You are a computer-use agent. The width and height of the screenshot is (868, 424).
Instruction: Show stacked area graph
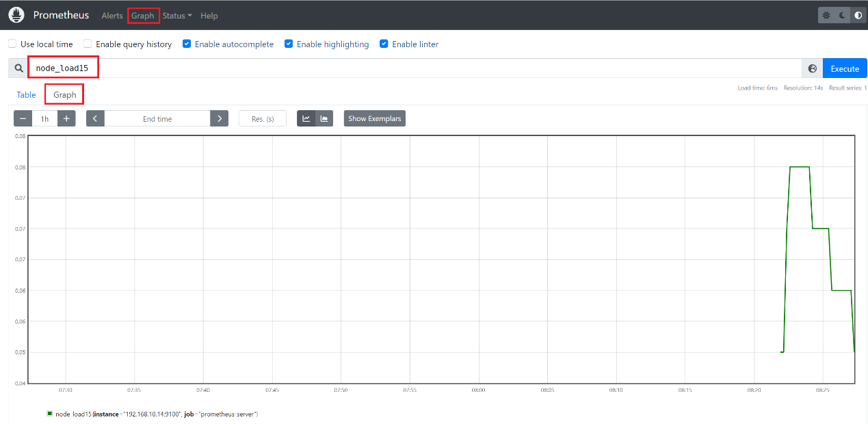pyautogui.click(x=324, y=118)
